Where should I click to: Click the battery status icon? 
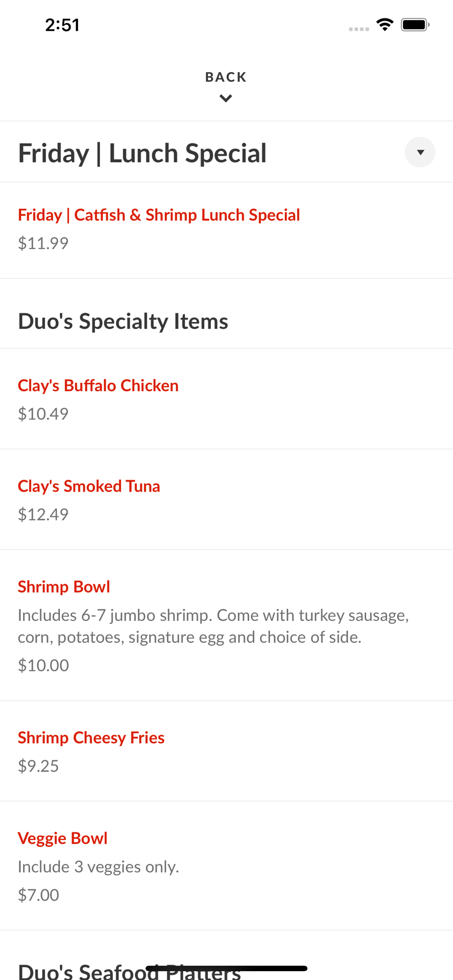tap(415, 24)
